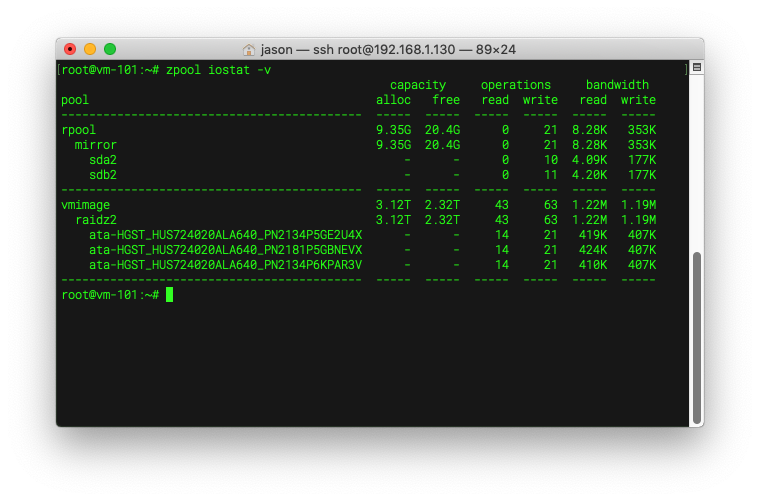Maximize the terminal with green button
The height and width of the screenshot is (501, 760).
[x=110, y=49]
